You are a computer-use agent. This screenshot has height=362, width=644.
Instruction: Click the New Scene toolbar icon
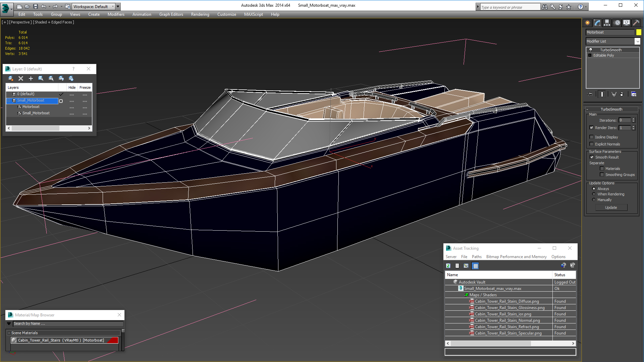pyautogui.click(x=19, y=6)
